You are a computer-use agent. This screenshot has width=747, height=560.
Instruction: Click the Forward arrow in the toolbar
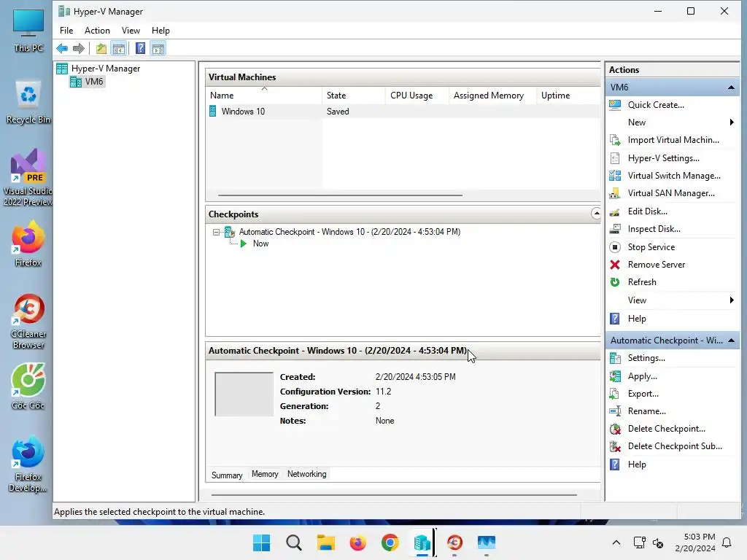click(79, 48)
